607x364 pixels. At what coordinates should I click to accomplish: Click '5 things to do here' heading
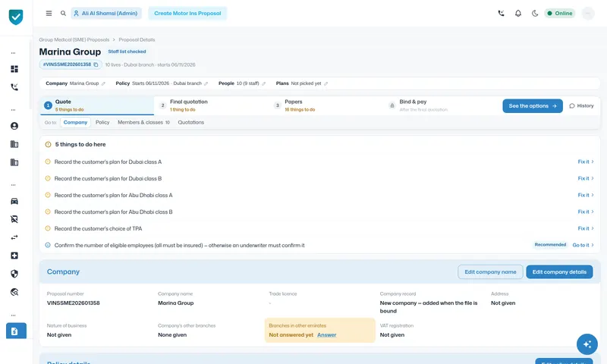80,144
